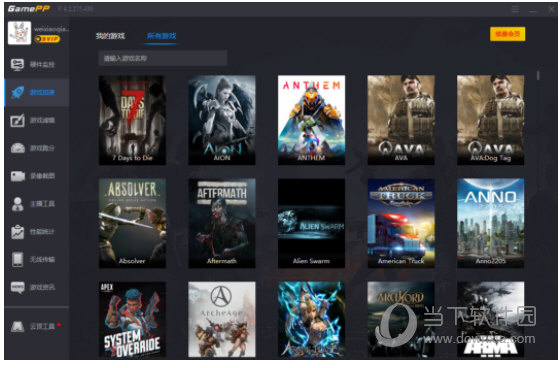Click the GamePP logo in the title bar
Image resolution: width=560 pixels, height=368 pixels.
[28, 9]
